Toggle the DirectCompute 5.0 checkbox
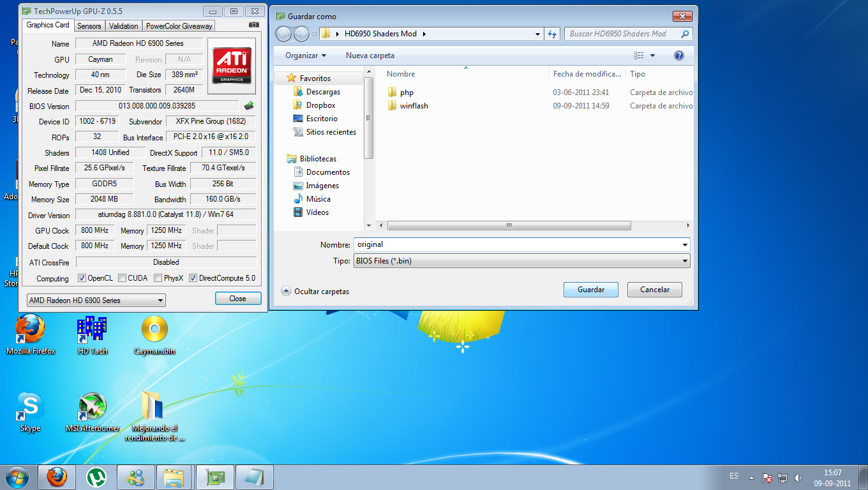 (193, 278)
